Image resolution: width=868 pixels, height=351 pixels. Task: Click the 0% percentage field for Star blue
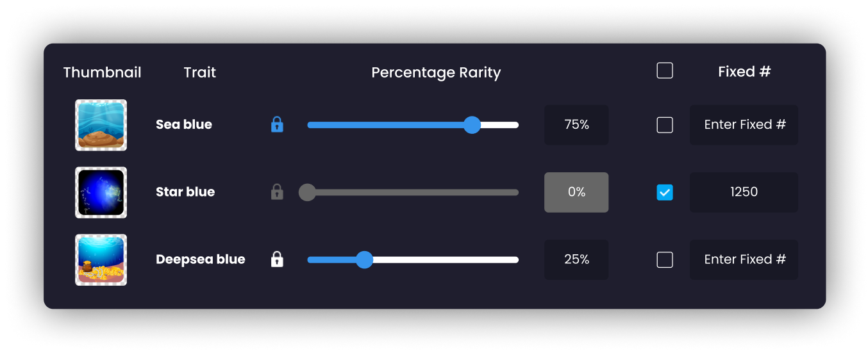point(576,192)
